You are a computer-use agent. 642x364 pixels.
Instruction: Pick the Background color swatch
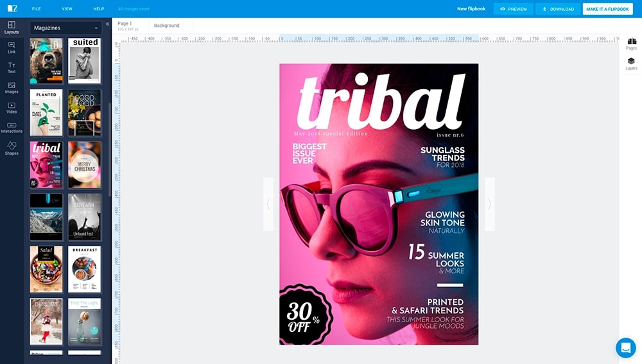coord(187,26)
